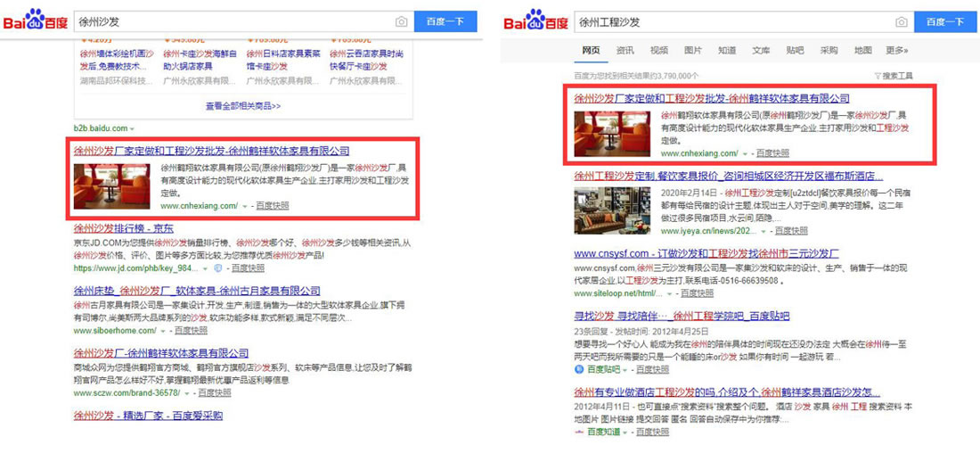
Task: Select the 地图 tab
Action: (x=863, y=51)
